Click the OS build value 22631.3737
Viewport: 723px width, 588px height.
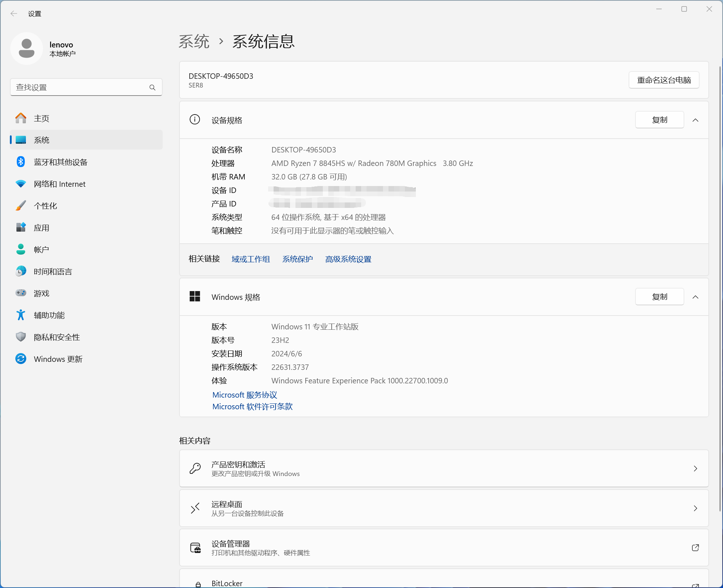[290, 367]
